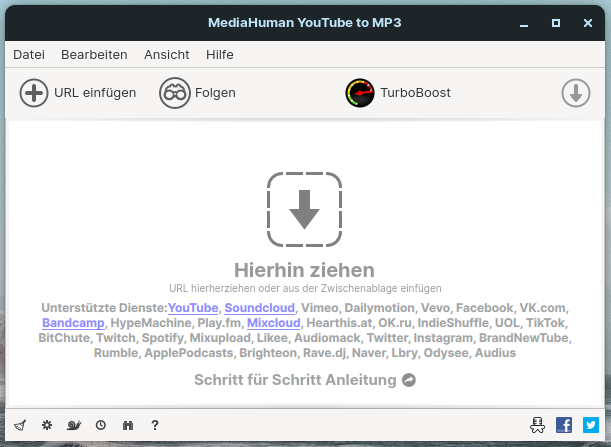611x447 pixels.
Task: Open help with the question mark icon
Action: 155,425
